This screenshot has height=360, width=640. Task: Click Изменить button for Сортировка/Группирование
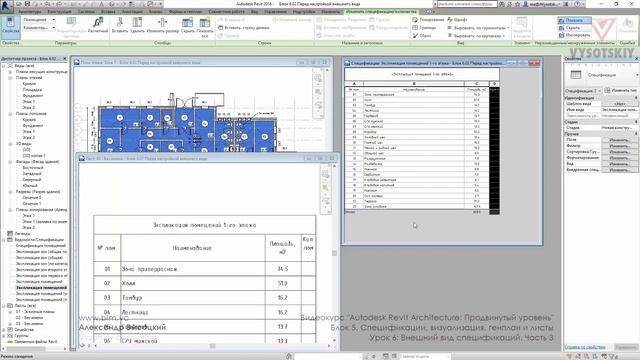point(620,152)
